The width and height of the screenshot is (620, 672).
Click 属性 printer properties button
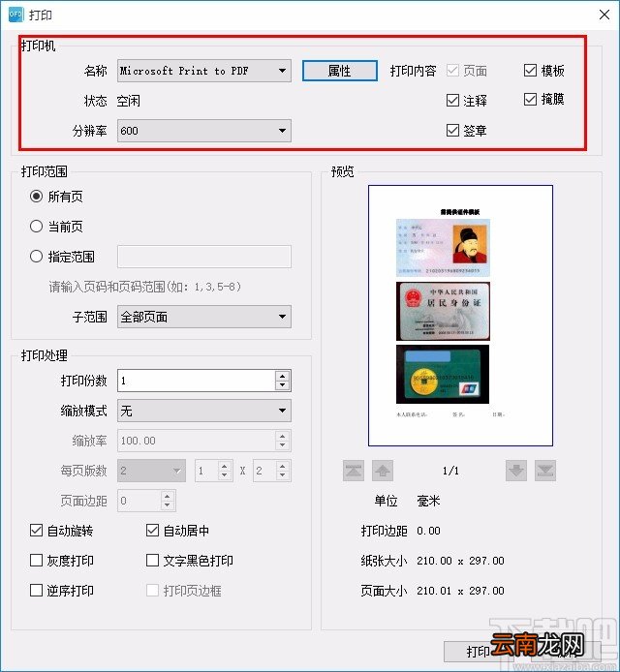click(340, 71)
